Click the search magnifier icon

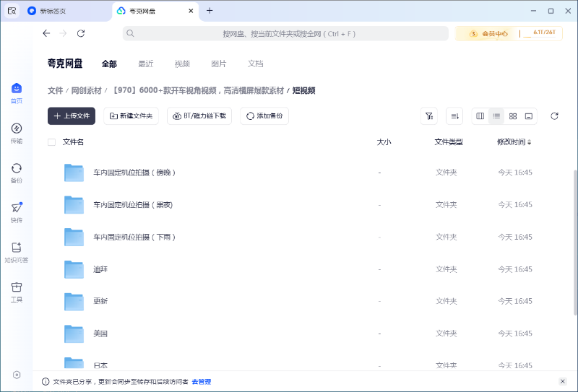pos(130,33)
